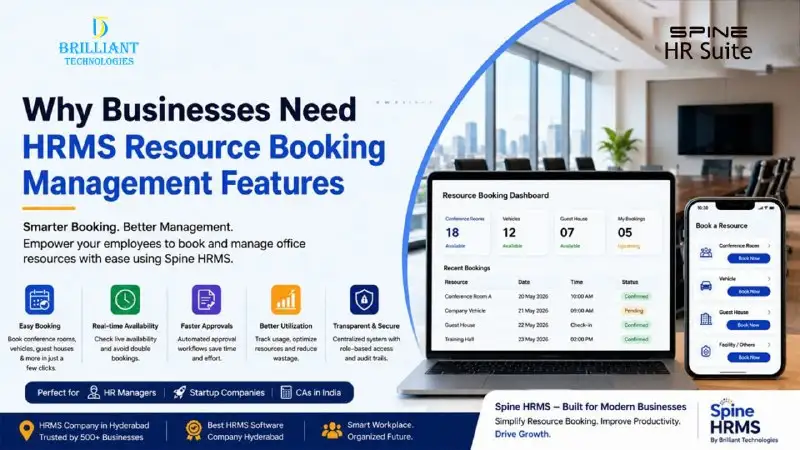
Task: Click the Time column header
Action: (577, 282)
